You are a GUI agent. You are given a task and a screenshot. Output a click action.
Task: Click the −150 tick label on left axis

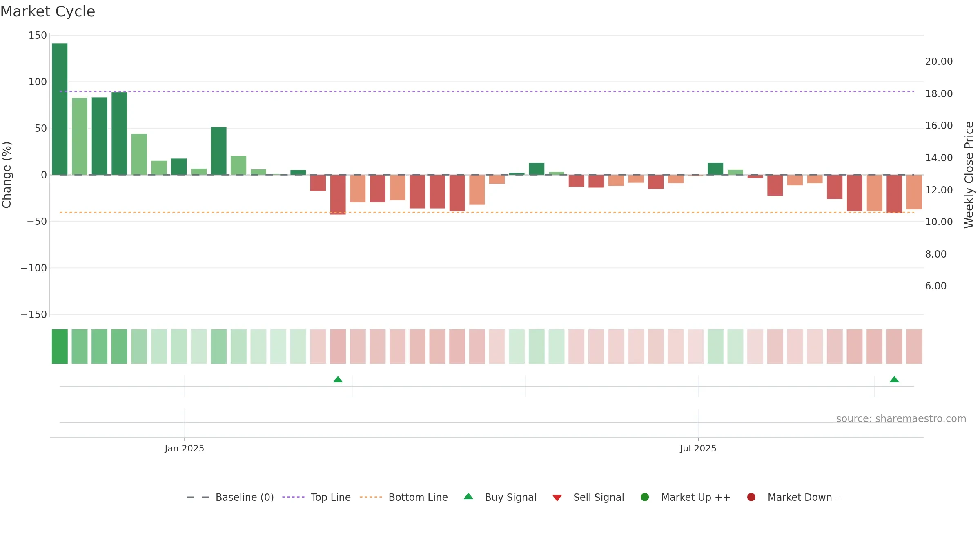(x=34, y=315)
